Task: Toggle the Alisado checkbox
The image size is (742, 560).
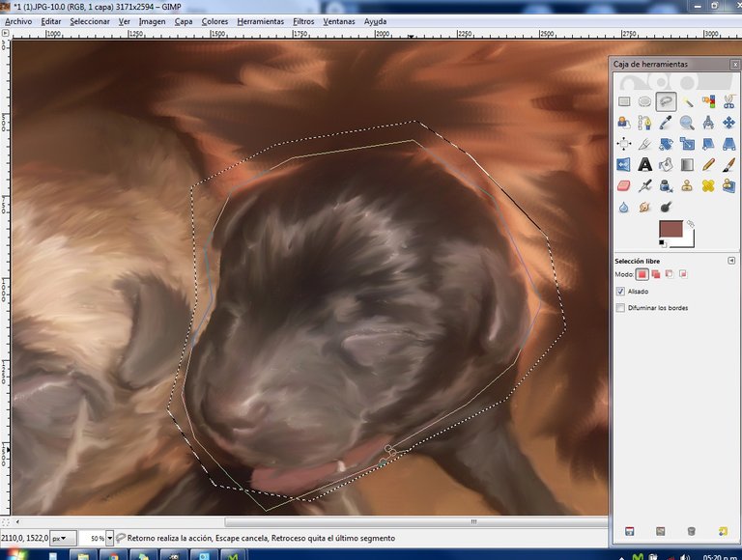Action: [x=620, y=292]
